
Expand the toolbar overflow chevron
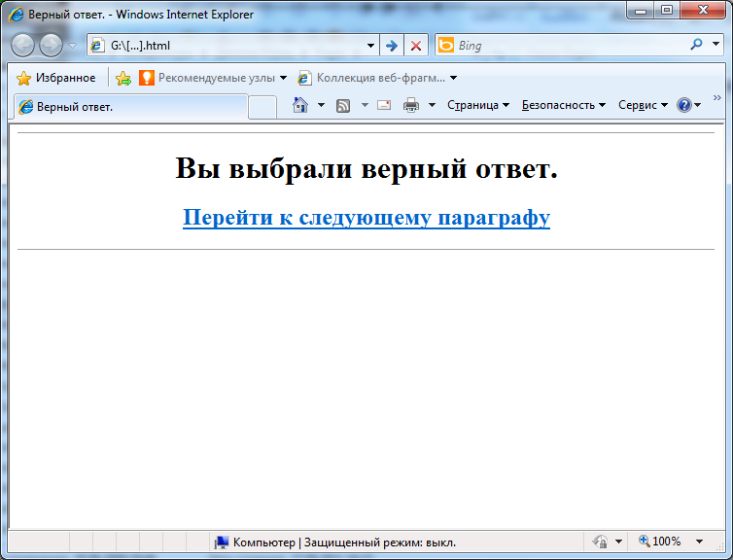[717, 97]
